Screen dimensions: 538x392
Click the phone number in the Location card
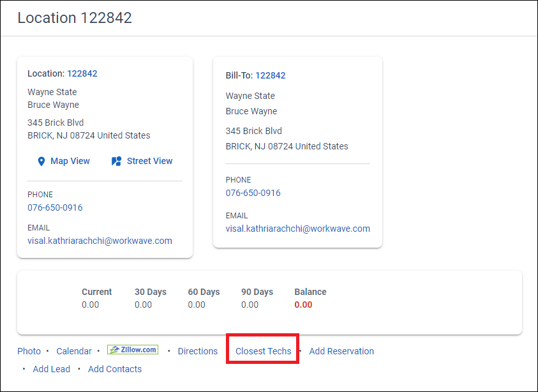pos(55,207)
